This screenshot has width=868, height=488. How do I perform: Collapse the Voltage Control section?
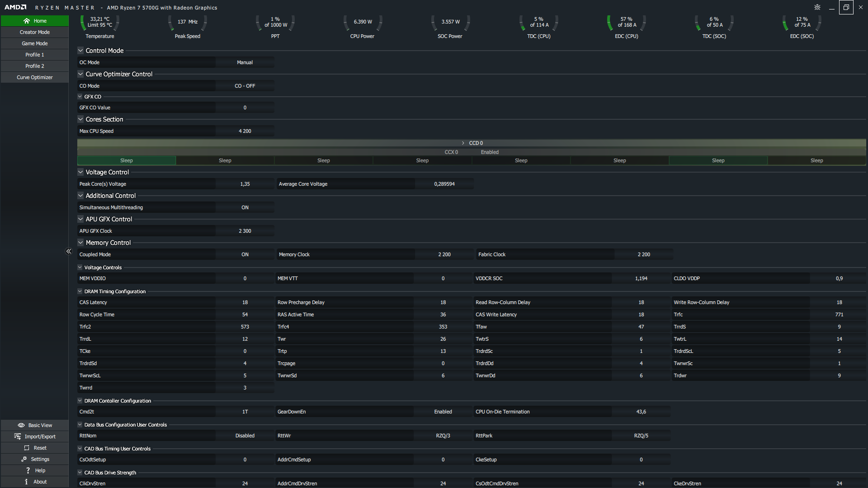pyautogui.click(x=80, y=172)
